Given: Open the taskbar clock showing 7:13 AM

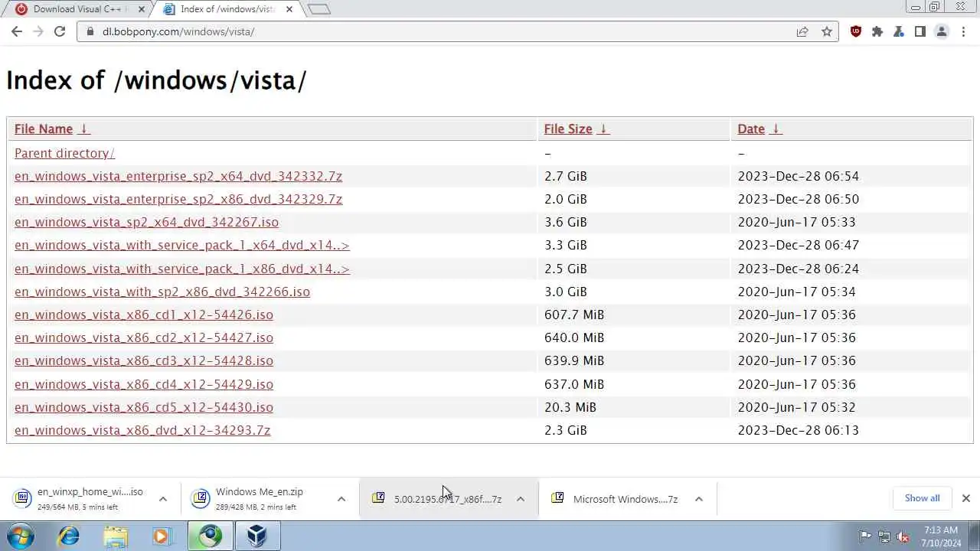Looking at the screenshot, I should [x=941, y=536].
